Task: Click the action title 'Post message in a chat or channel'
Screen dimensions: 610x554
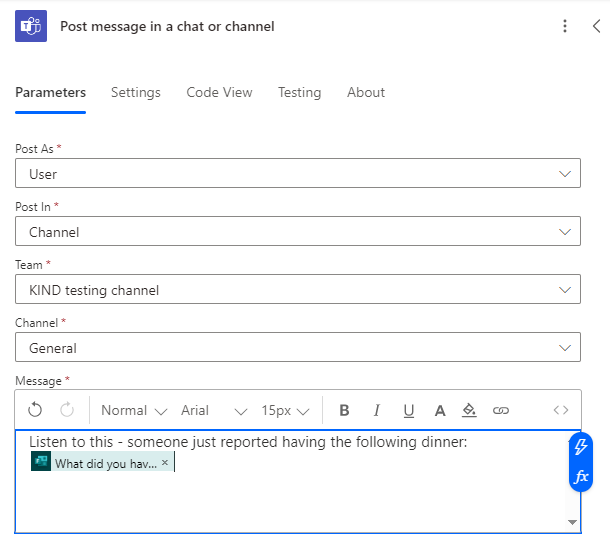Action: point(167,26)
